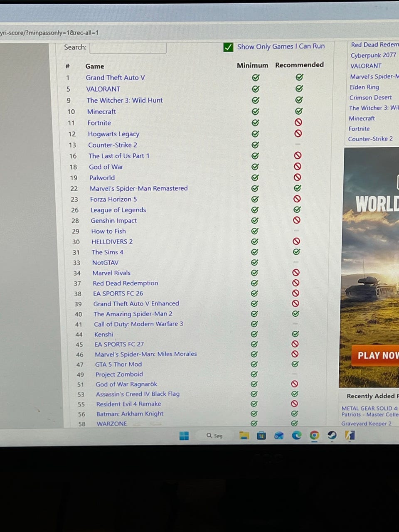Click the Grand Theft Auto V minimum checkmark icon

[256, 77]
